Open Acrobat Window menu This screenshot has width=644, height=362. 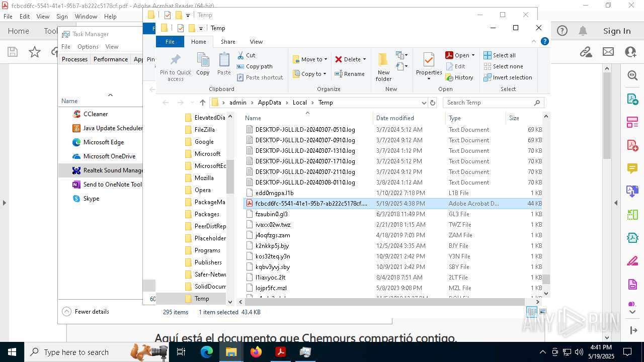click(86, 17)
